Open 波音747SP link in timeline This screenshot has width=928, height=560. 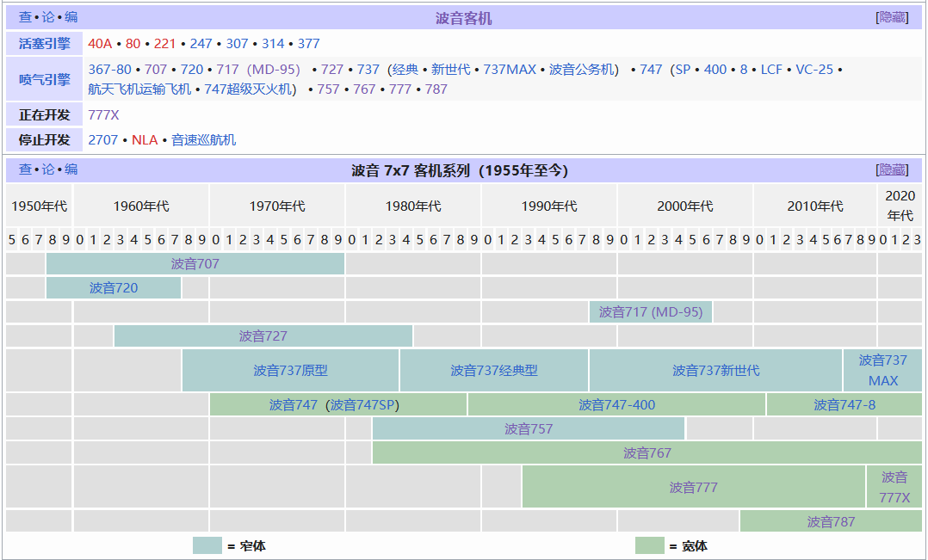[362, 405]
